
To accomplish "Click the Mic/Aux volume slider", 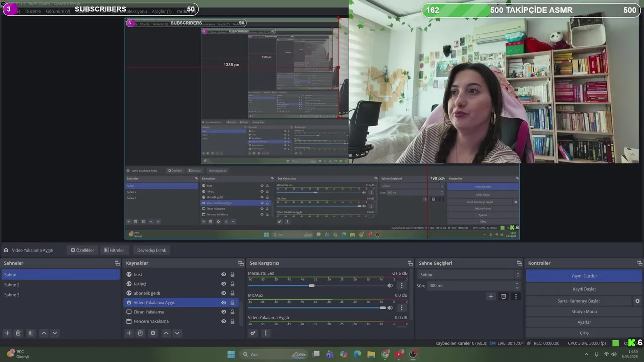I will [x=315, y=308].
